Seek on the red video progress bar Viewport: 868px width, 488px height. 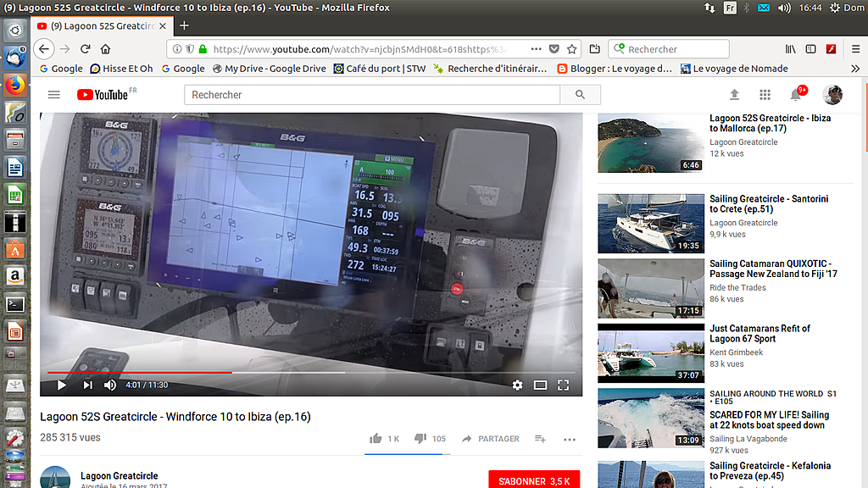click(x=311, y=373)
